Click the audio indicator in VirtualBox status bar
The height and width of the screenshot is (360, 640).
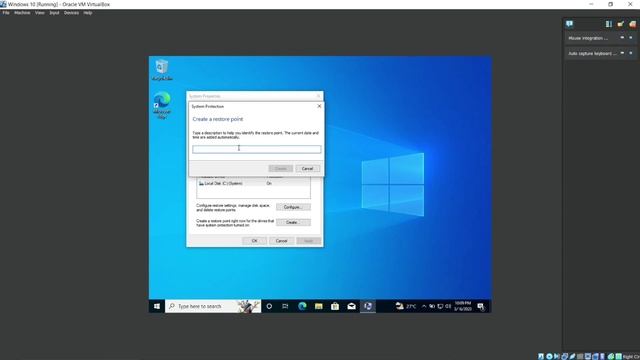(x=556, y=356)
